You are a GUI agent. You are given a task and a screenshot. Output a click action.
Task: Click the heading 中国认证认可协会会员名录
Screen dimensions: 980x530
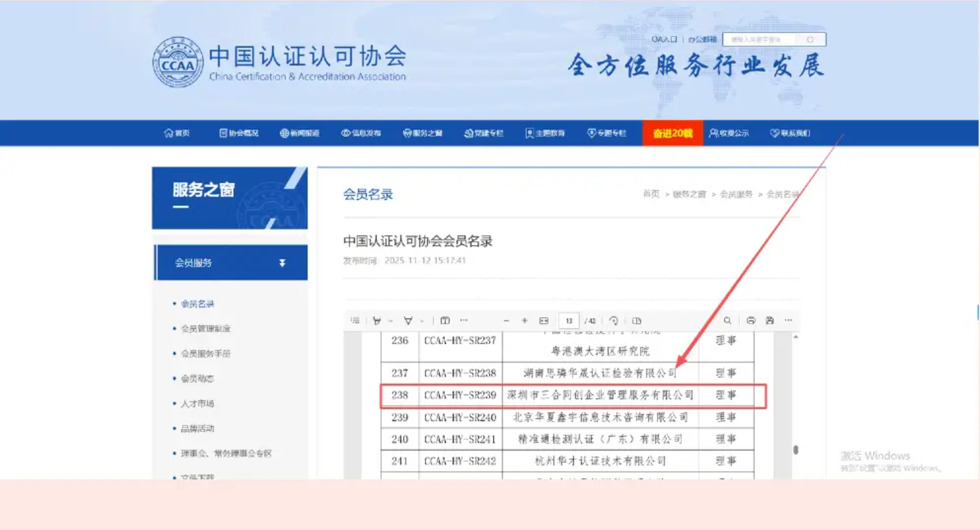[x=418, y=241]
